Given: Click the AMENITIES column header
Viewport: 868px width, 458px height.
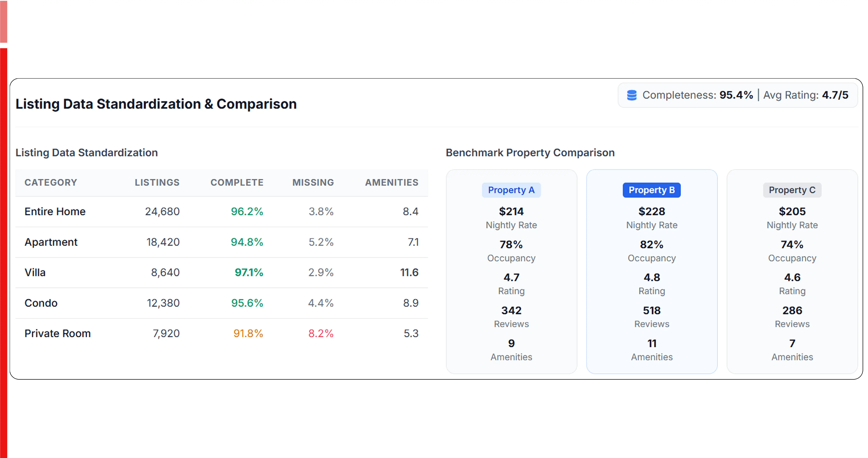Looking at the screenshot, I should point(391,183).
